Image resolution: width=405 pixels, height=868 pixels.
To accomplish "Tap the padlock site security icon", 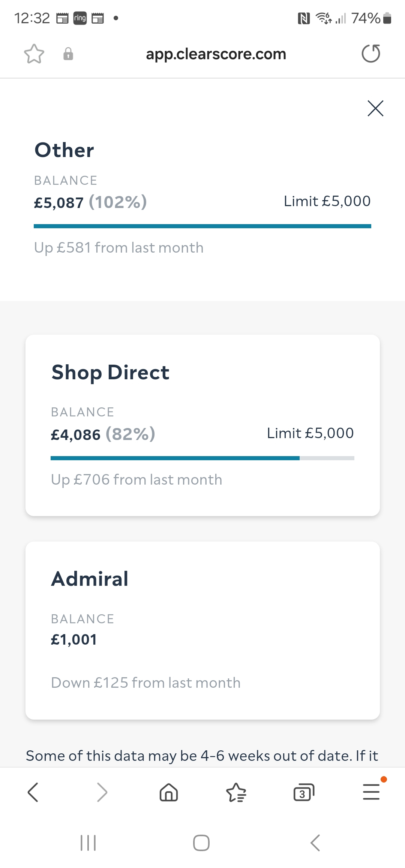I will click(x=68, y=54).
